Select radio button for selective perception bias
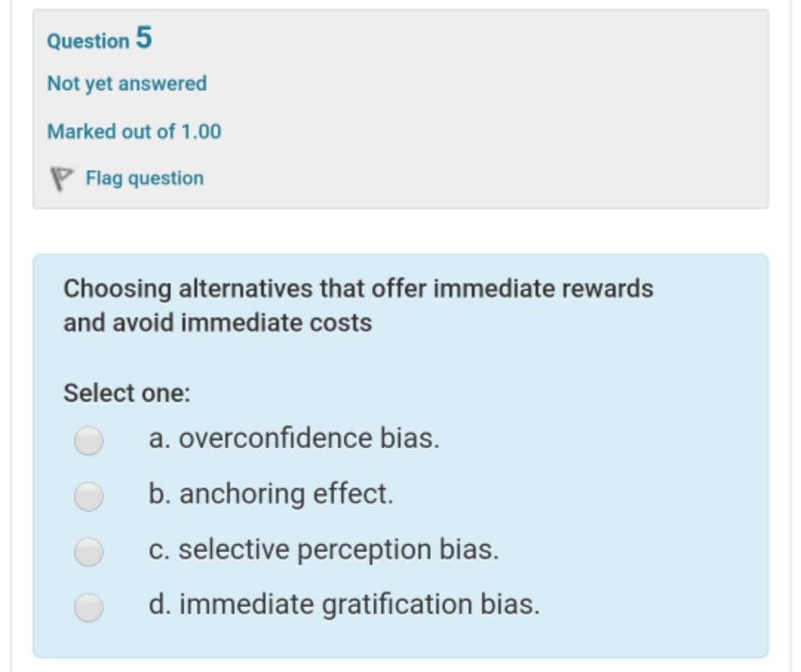This screenshot has height=672, width=801. point(88,549)
